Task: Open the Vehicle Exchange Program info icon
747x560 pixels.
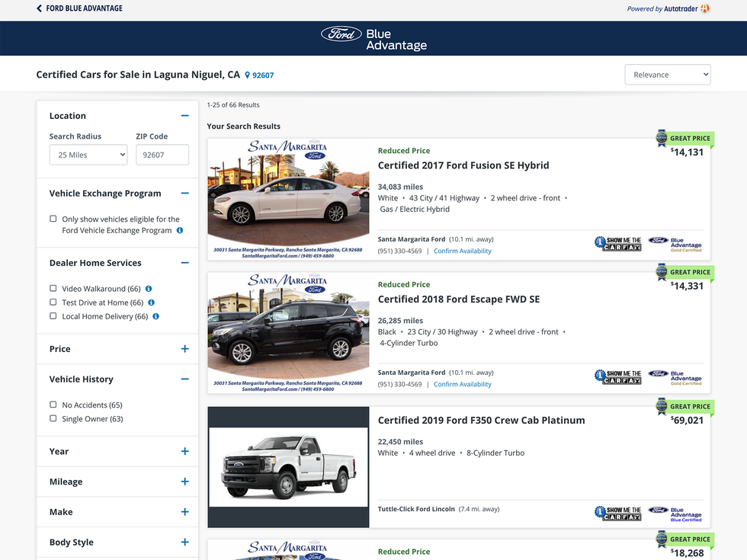Action: pyautogui.click(x=180, y=230)
